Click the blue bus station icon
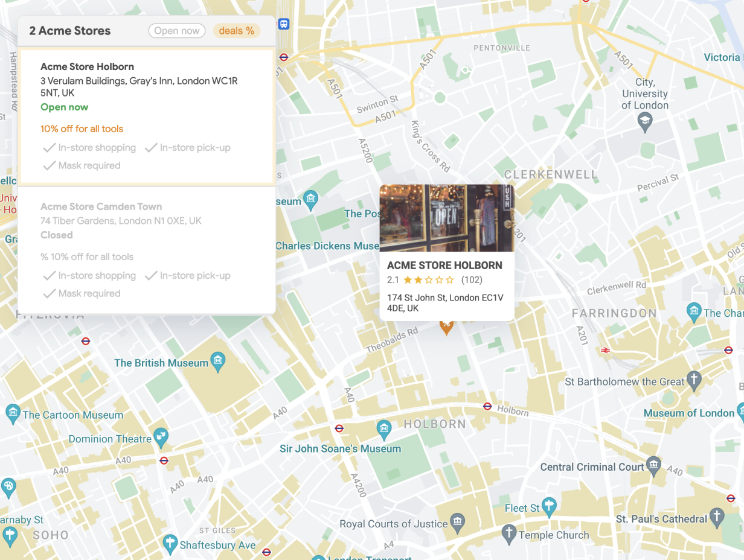744x560 pixels. [x=284, y=25]
